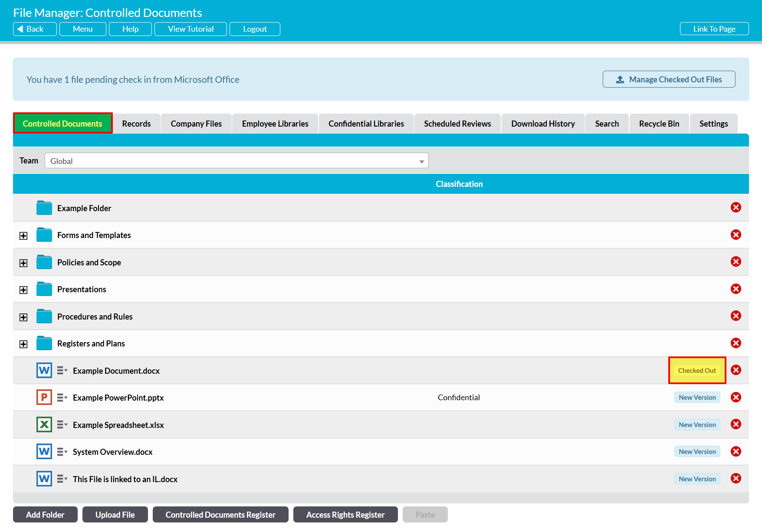Click the yellow Checked Out status badge
This screenshot has width=762, height=532.
697,371
